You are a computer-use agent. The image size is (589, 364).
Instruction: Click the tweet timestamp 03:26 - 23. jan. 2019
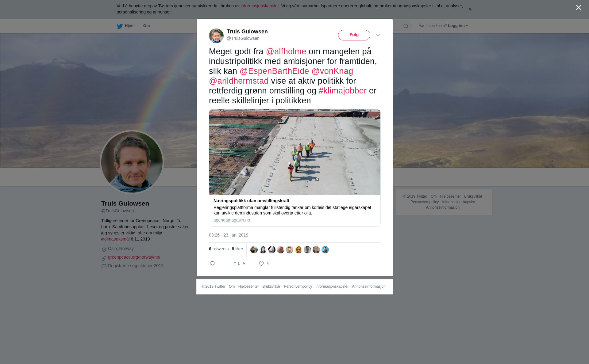229,235
